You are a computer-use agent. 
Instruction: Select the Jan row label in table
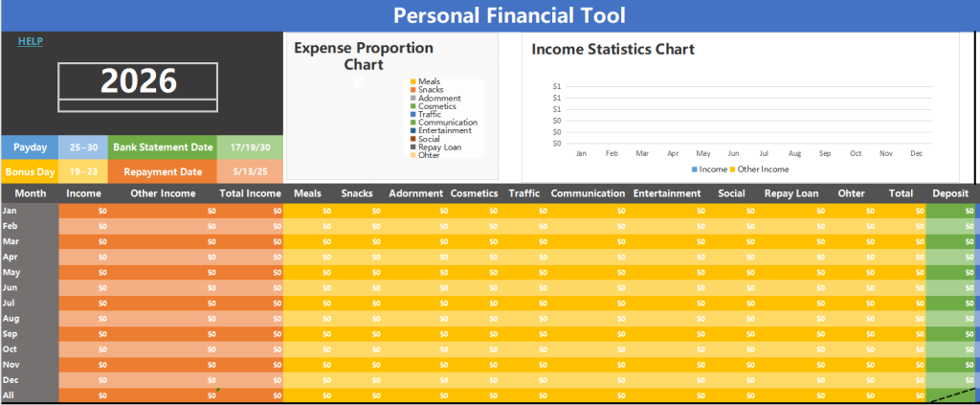coord(11,210)
